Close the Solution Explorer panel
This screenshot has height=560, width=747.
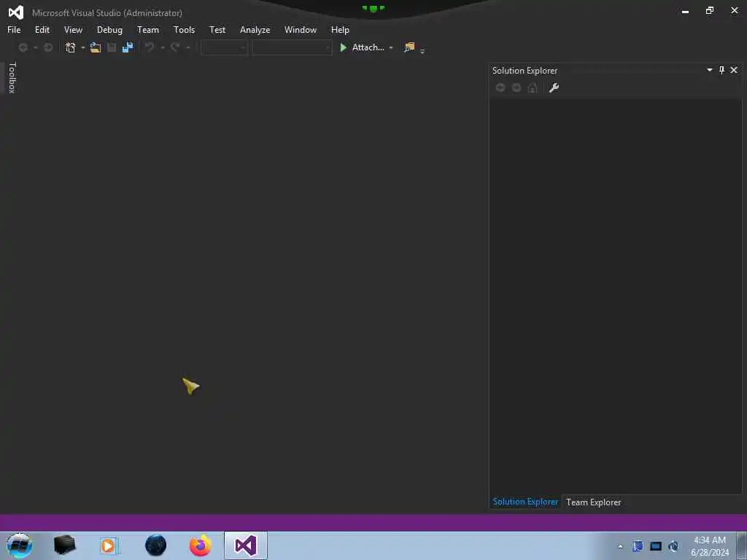(x=734, y=70)
